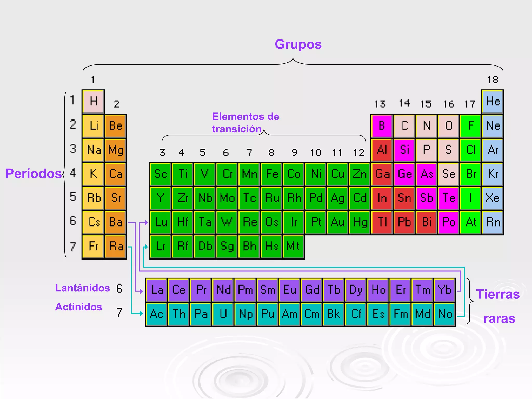
Task: Select the Francium (Fr) cell
Action: [x=93, y=247]
